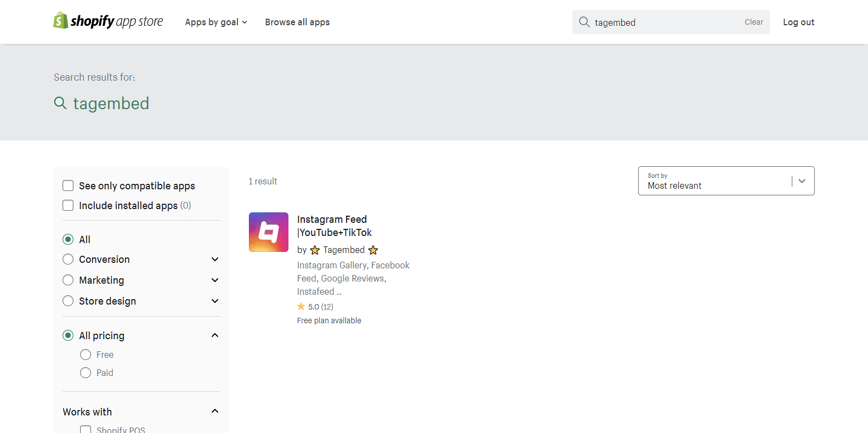Click the star after Tagembed developer name
Screen dimensions: 868x433
(x=373, y=250)
